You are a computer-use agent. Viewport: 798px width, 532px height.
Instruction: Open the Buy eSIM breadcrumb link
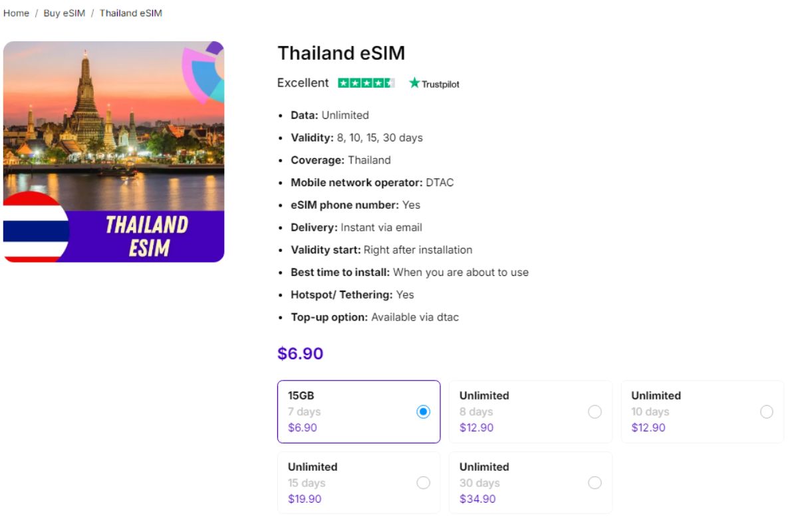point(63,12)
